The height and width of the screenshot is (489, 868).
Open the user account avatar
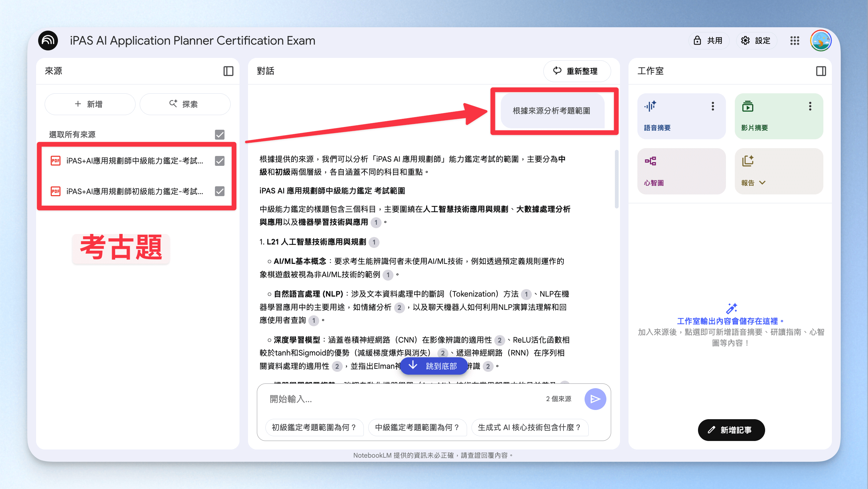821,41
